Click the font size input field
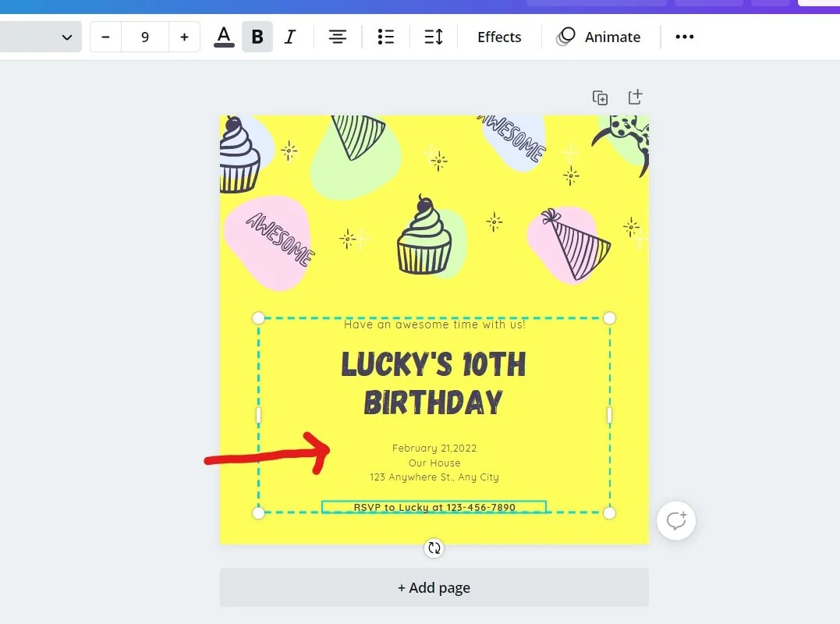 click(145, 36)
